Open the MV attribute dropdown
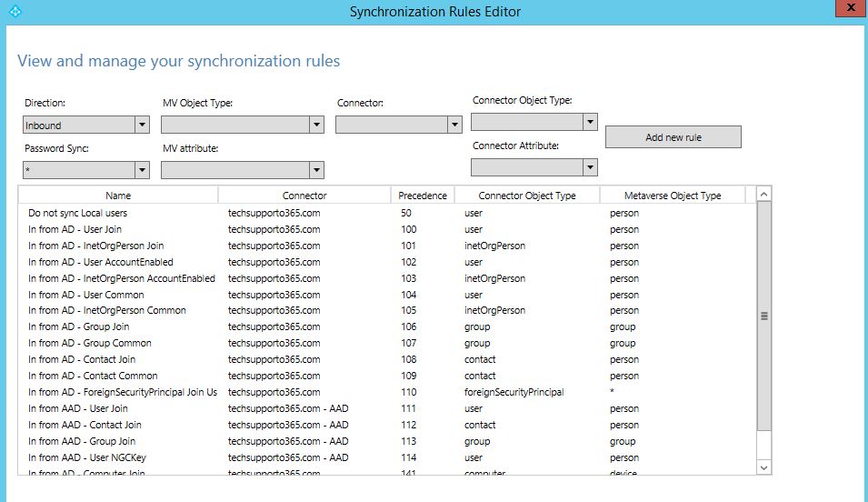Viewport: 868px width, 502px height. (x=243, y=169)
